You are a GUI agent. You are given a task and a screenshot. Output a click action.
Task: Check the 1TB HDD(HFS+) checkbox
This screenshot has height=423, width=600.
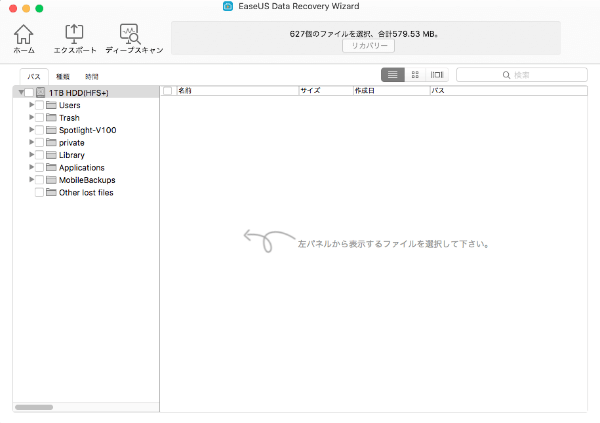coord(29,93)
